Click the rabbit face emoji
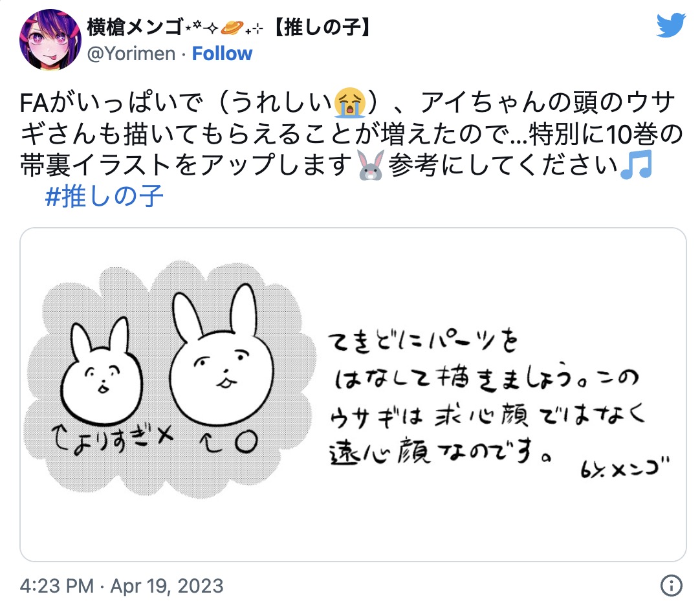The height and width of the screenshot is (603, 700). [371, 165]
